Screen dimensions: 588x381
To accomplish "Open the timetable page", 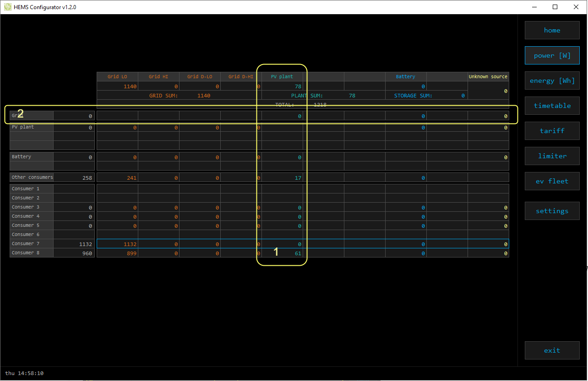I will 552,106.
